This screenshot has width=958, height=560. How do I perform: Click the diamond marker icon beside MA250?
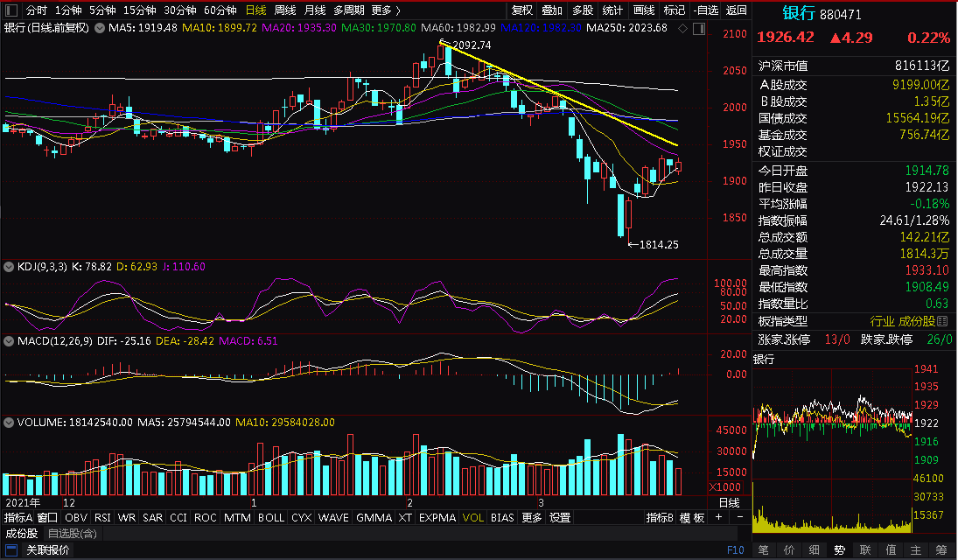tap(683, 28)
